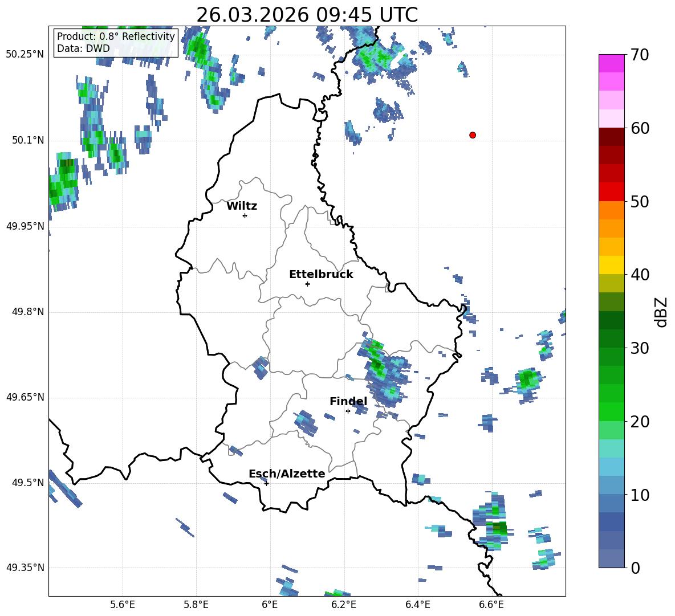
Task: Pick the bright red colorbar segment above 50
Action: coord(611,191)
